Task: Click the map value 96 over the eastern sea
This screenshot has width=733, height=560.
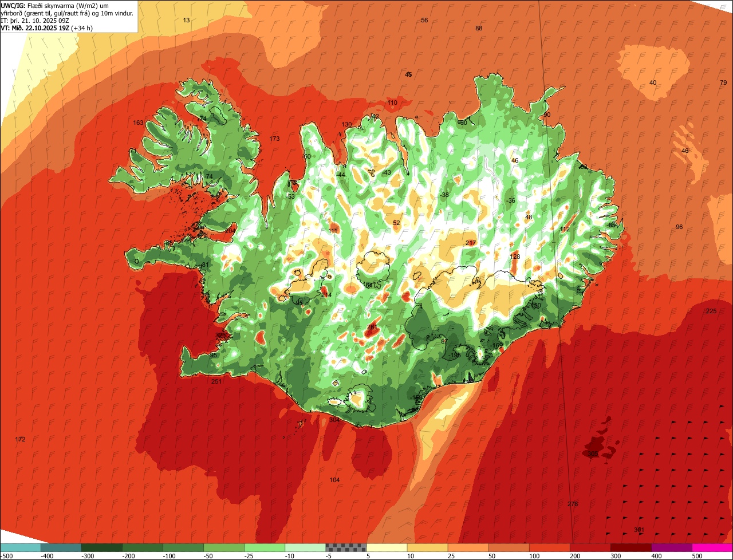Action: pyautogui.click(x=679, y=227)
